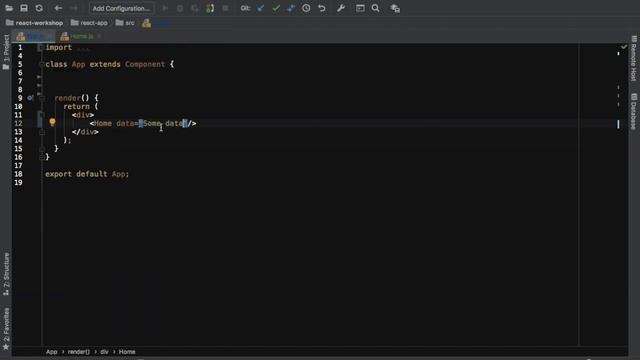Click react-workshop breadcrumb in navigation bar
Screen dimensions: 640x360
point(35,23)
